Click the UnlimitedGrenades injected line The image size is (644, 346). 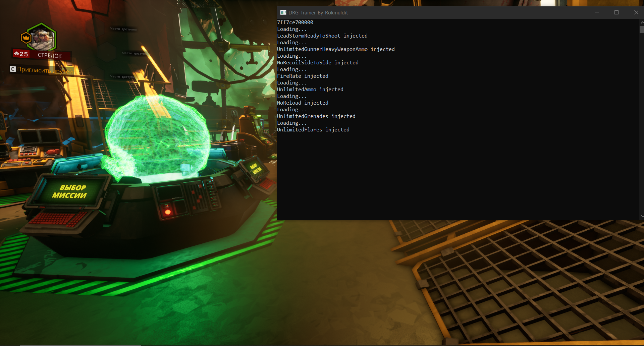316,116
